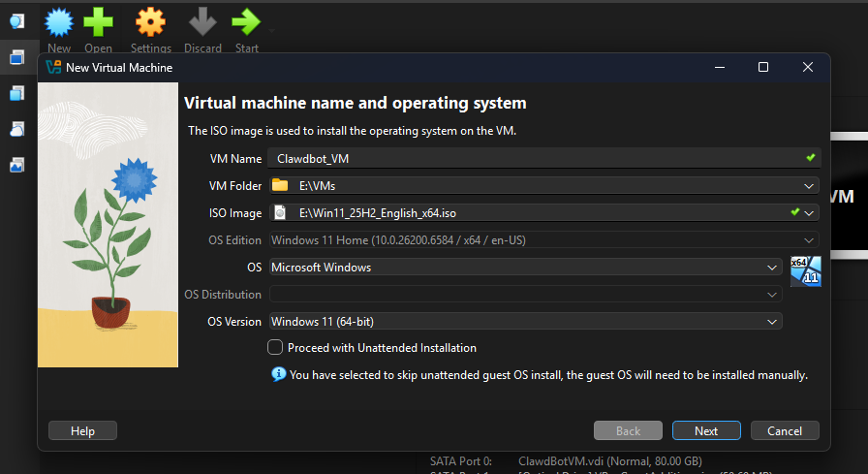
Task: Click the Windows 11 x64 OS badge
Action: (x=805, y=271)
